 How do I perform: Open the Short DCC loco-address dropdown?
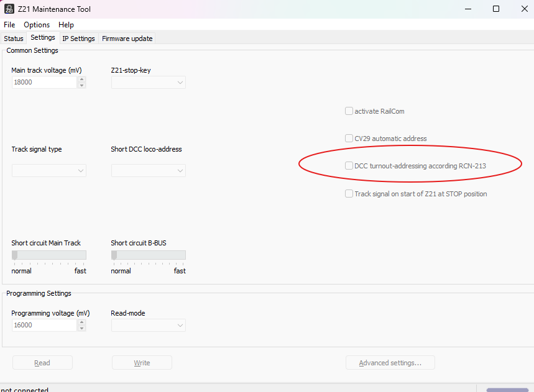click(149, 171)
